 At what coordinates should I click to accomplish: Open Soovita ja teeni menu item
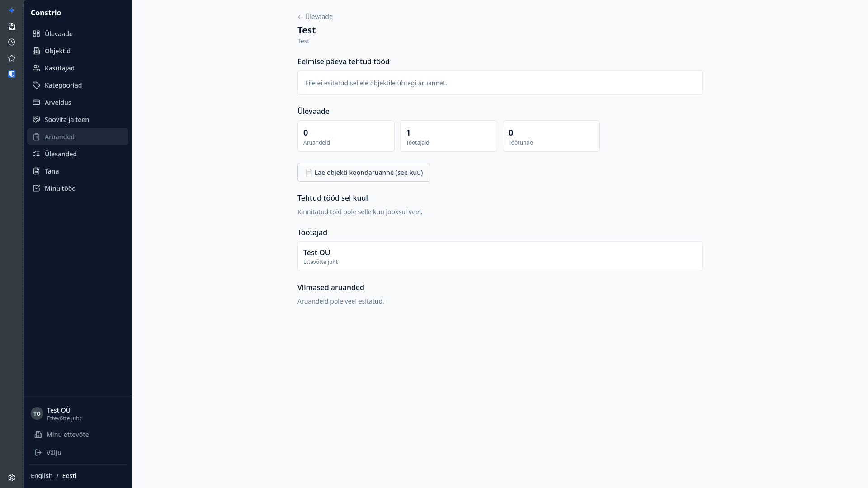click(x=78, y=120)
